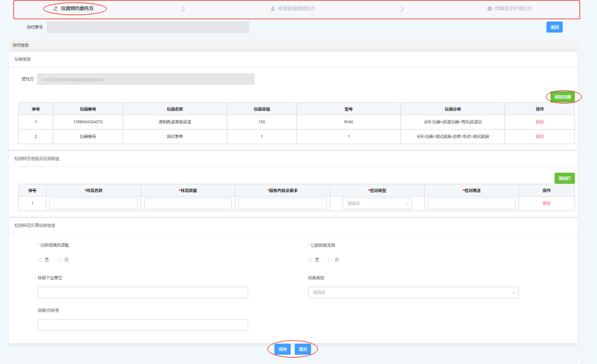Select 是 for 自研或横向课题
The width and height of the screenshot is (597, 364).
coord(40,260)
